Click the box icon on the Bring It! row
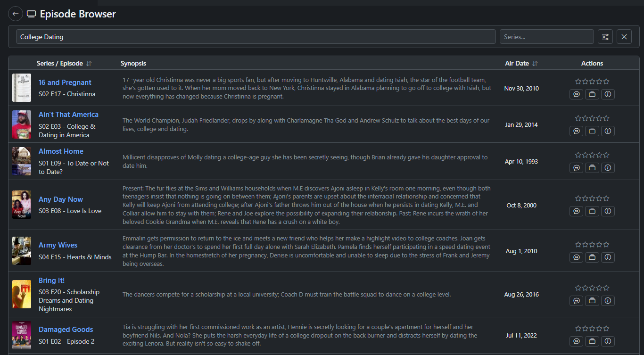644x355 pixels. 592,300
